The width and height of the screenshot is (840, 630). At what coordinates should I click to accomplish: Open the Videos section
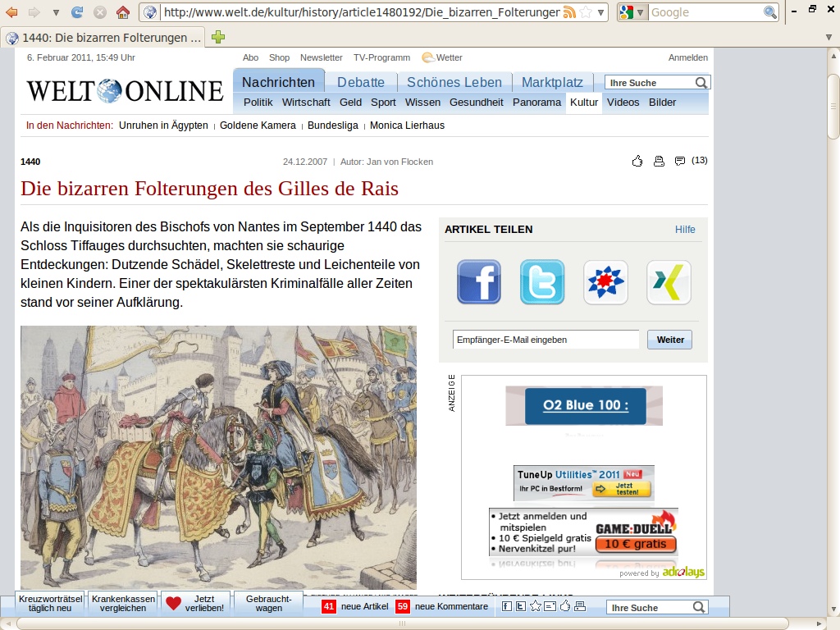623,103
